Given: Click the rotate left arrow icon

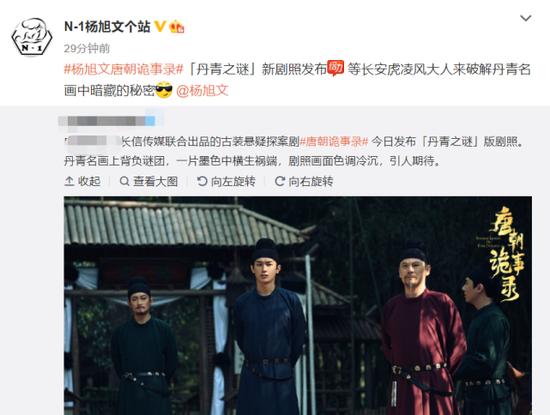Looking at the screenshot, I should pos(202,181).
